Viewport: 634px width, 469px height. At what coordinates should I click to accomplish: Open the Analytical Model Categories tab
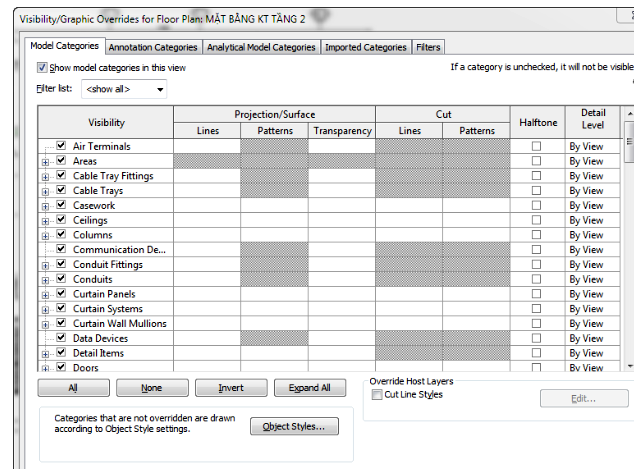tap(261, 47)
